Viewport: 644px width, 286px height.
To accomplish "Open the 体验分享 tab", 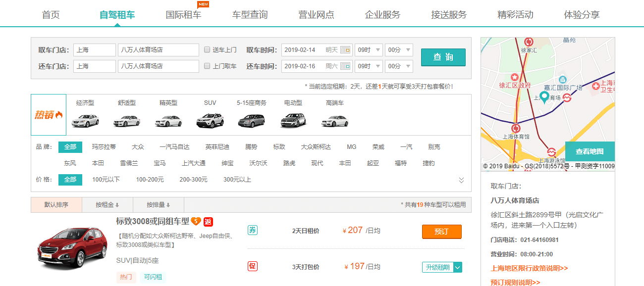I will pyautogui.click(x=582, y=14).
